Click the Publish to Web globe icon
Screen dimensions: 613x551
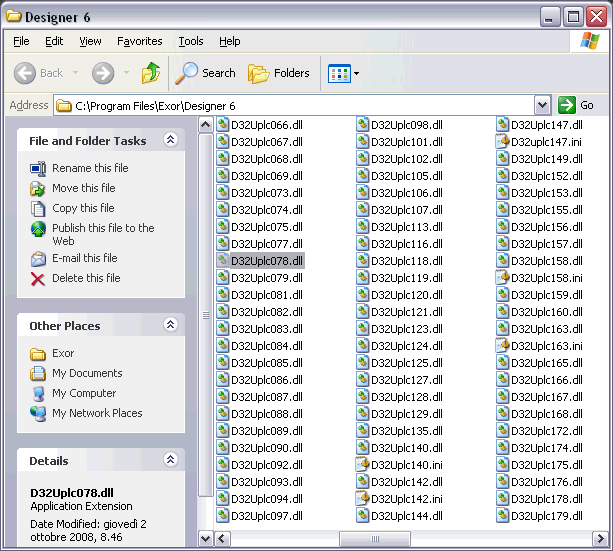[x=38, y=229]
